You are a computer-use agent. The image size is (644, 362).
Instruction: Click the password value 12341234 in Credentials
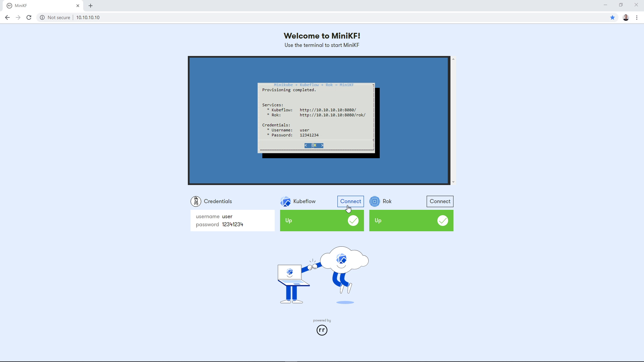point(232,225)
